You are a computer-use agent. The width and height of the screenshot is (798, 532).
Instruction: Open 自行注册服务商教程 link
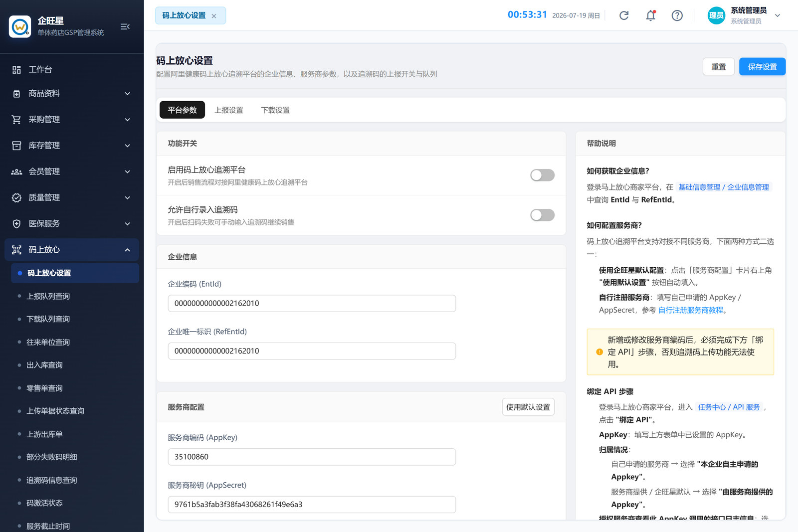click(x=691, y=310)
